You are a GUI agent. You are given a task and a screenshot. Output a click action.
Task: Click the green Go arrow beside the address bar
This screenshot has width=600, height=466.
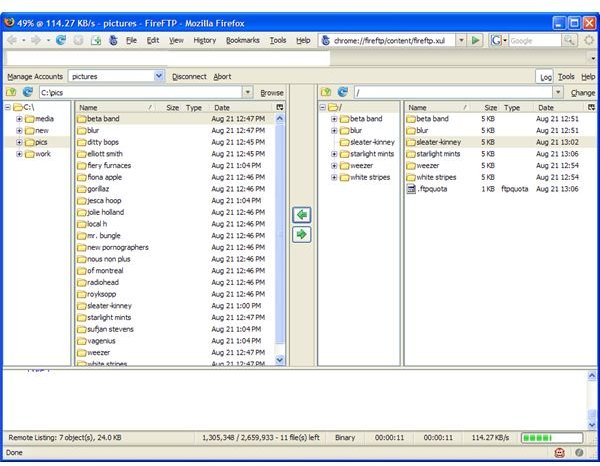click(476, 40)
